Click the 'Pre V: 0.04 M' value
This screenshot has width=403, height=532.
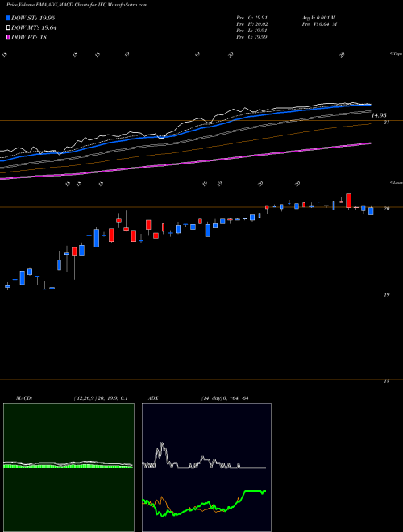319,24
